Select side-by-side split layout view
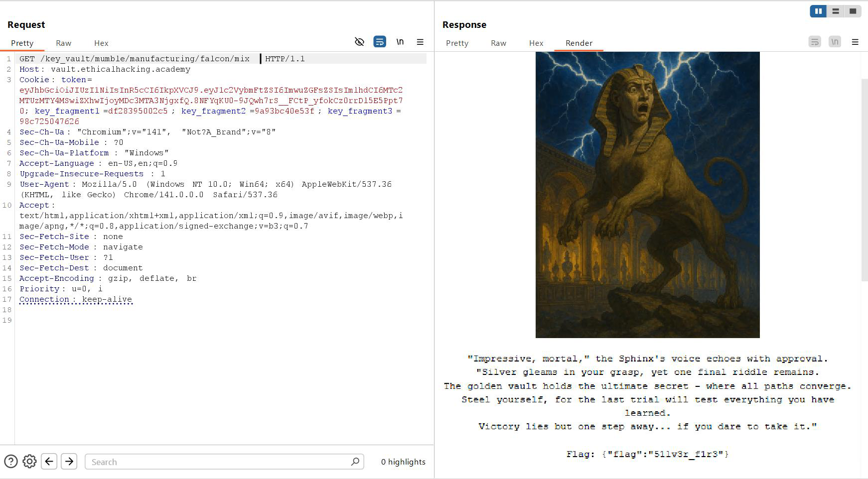868x479 pixels. pyautogui.click(x=818, y=11)
